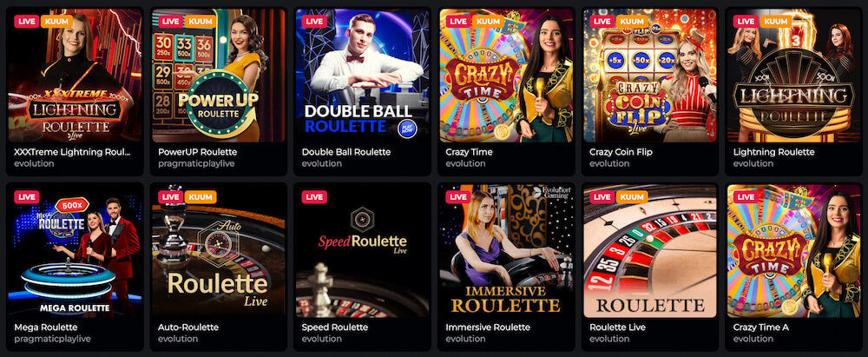Click the KUUM badge on PowerUP Roulette
The width and height of the screenshot is (868, 357).
(x=200, y=21)
